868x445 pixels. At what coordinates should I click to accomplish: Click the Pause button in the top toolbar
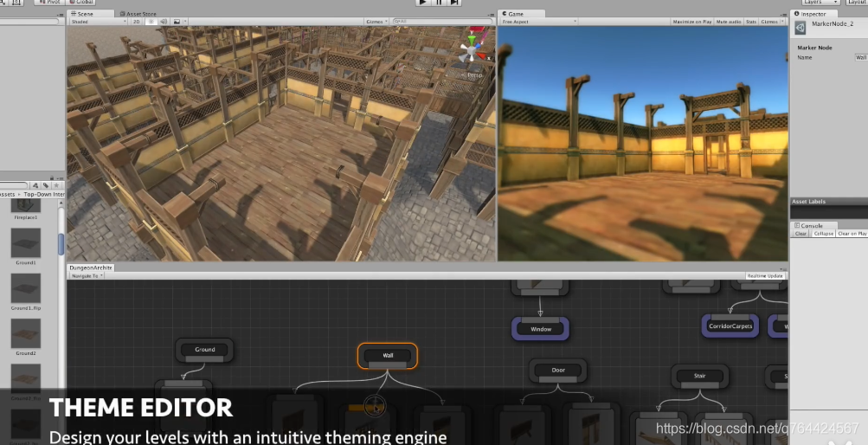click(x=439, y=3)
